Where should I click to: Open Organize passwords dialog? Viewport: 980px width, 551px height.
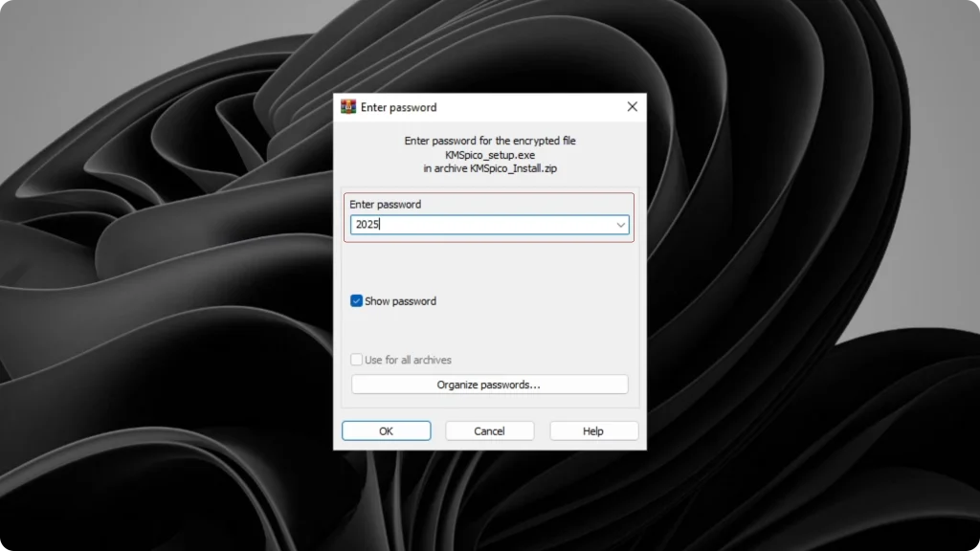(x=489, y=385)
